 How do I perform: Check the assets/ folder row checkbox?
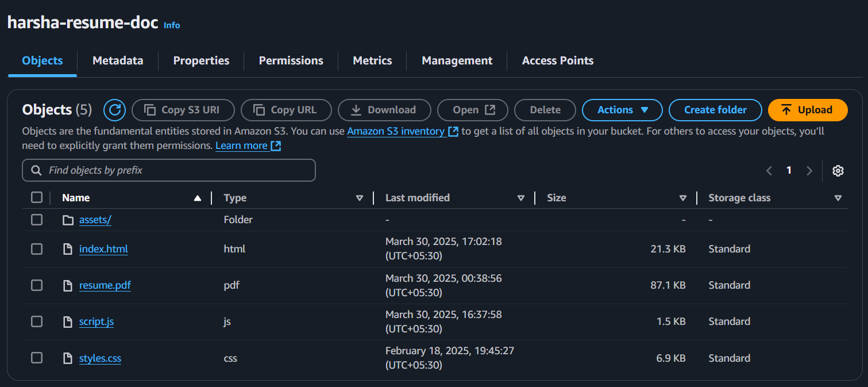[37, 220]
